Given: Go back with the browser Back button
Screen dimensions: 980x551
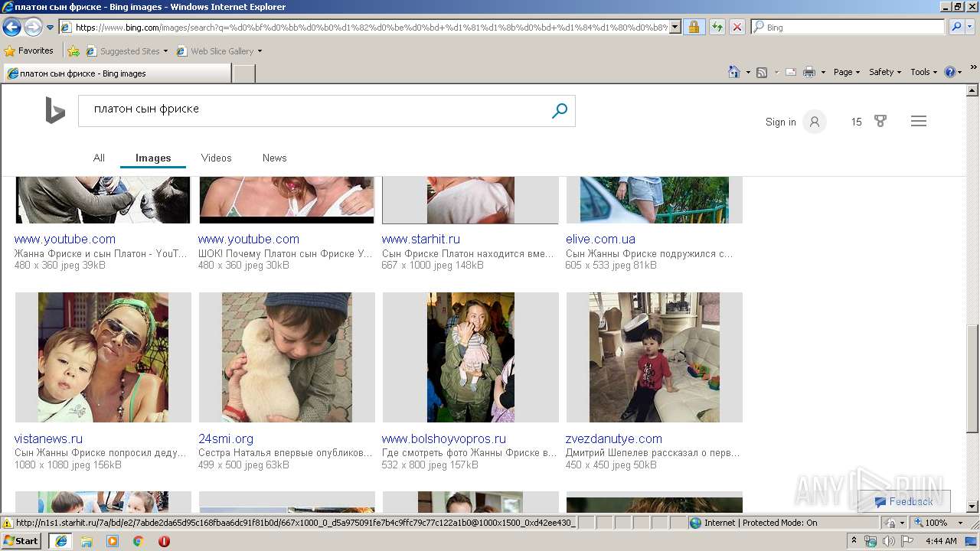Looking at the screenshot, I should tap(11, 28).
